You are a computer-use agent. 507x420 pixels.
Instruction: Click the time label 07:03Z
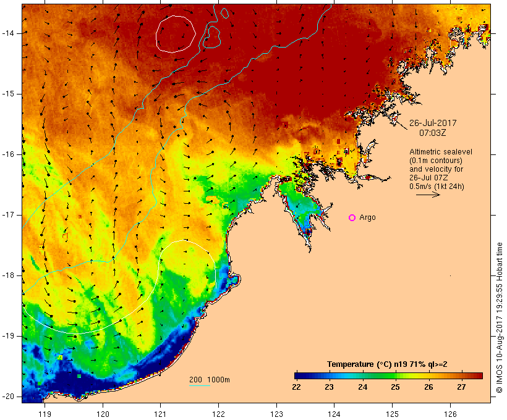coord(433,133)
